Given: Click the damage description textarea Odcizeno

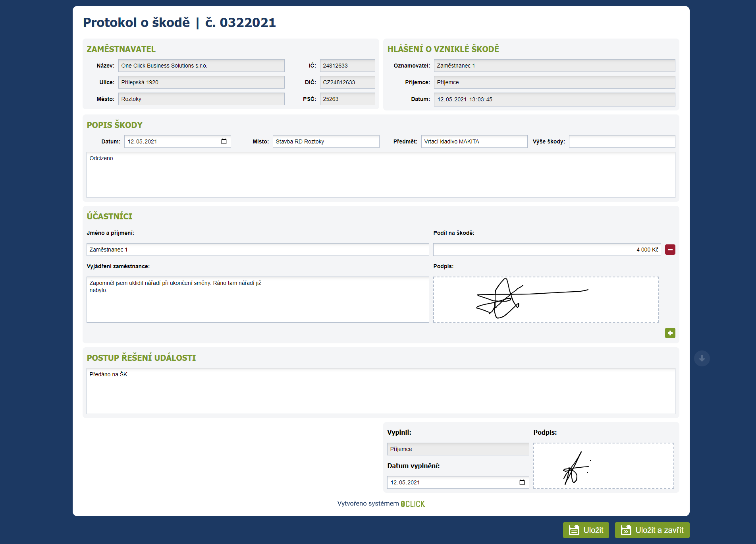Looking at the screenshot, I should tap(381, 175).
